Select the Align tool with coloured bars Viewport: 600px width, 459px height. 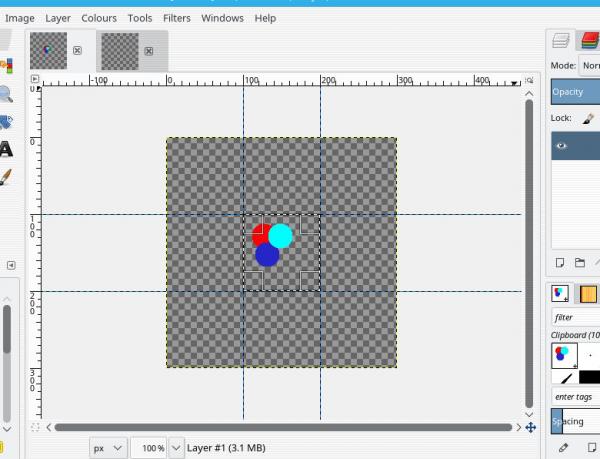[x=6, y=66]
